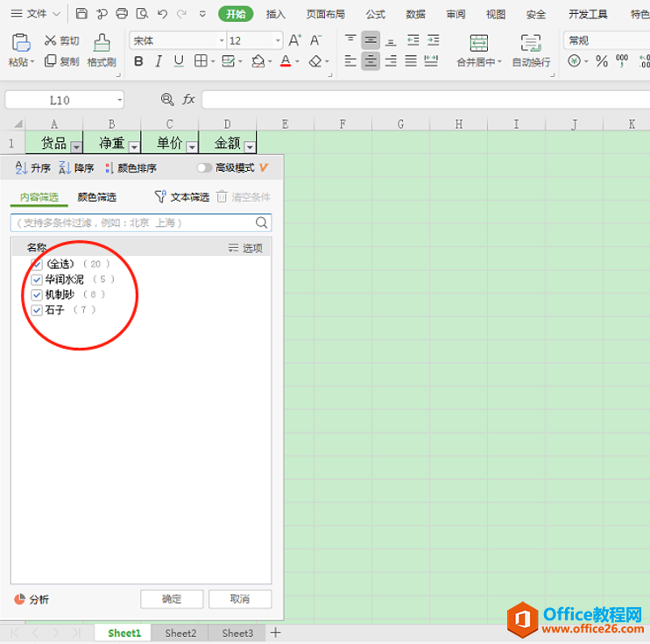
Task: Switch to the Data (数据) tab
Action: 416,15
